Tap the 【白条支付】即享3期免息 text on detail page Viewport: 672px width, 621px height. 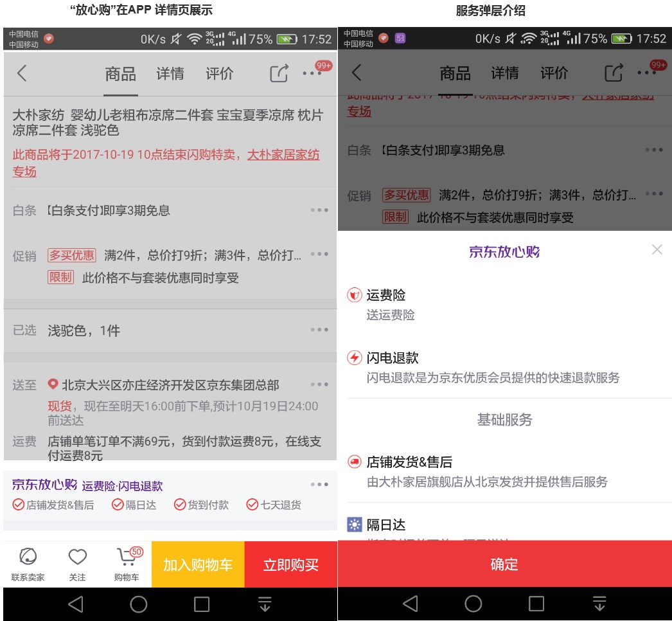tap(109, 210)
